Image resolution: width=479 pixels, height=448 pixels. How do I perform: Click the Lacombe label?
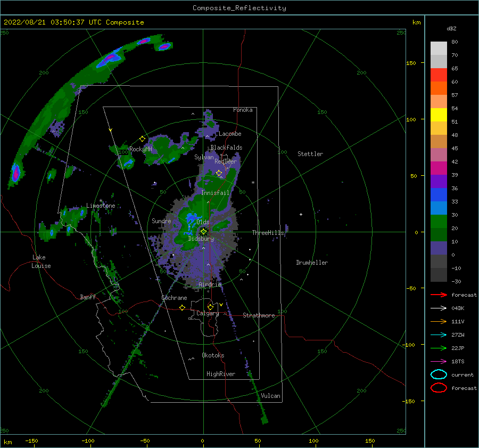[230, 134]
